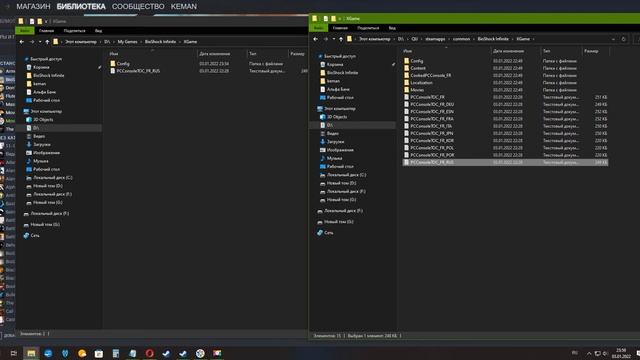640x360 pixels.
Task: Click BioShock Infinite in the left window breadcrumb
Action: 160,42
